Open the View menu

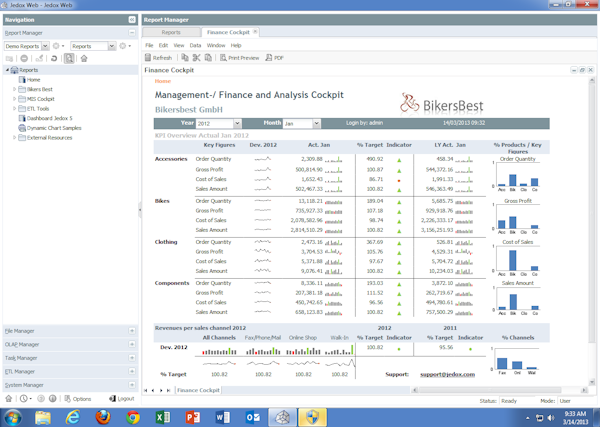tap(179, 45)
